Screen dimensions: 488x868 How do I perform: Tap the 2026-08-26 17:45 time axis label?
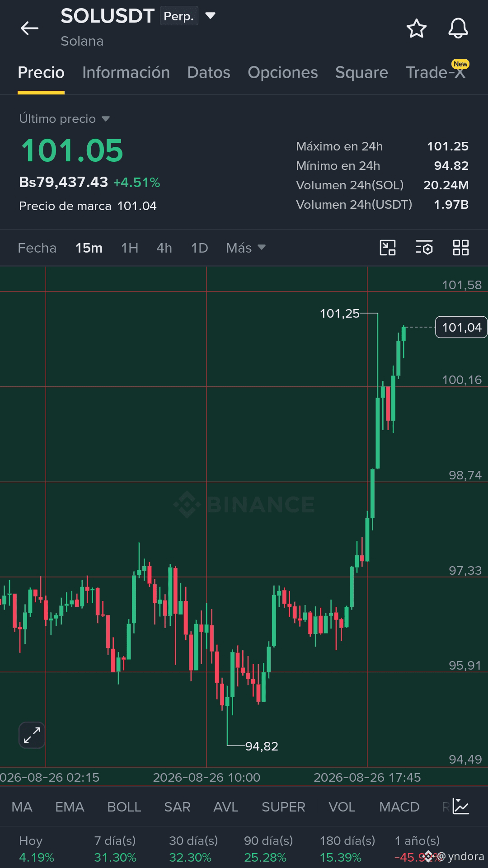click(367, 777)
